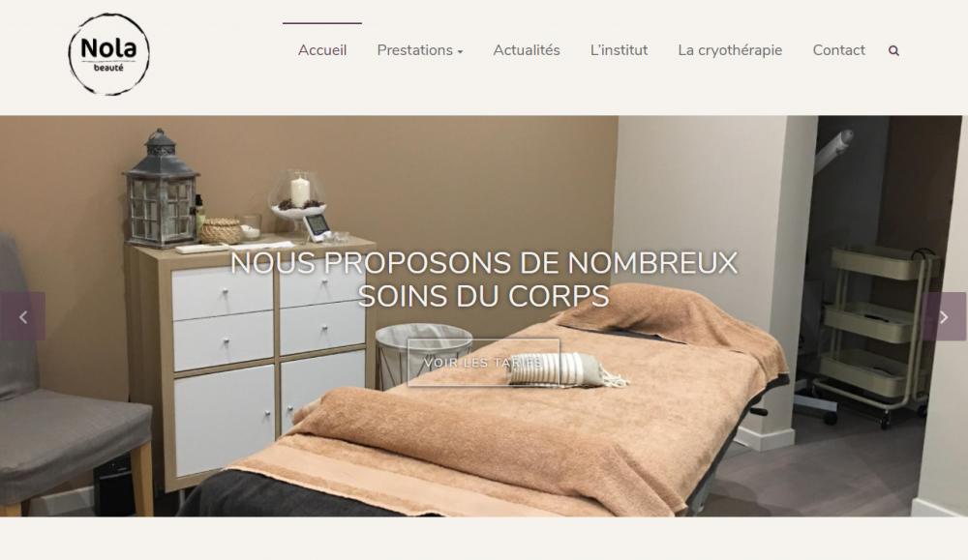
Task: Navigate to L'institut page
Action: (619, 50)
